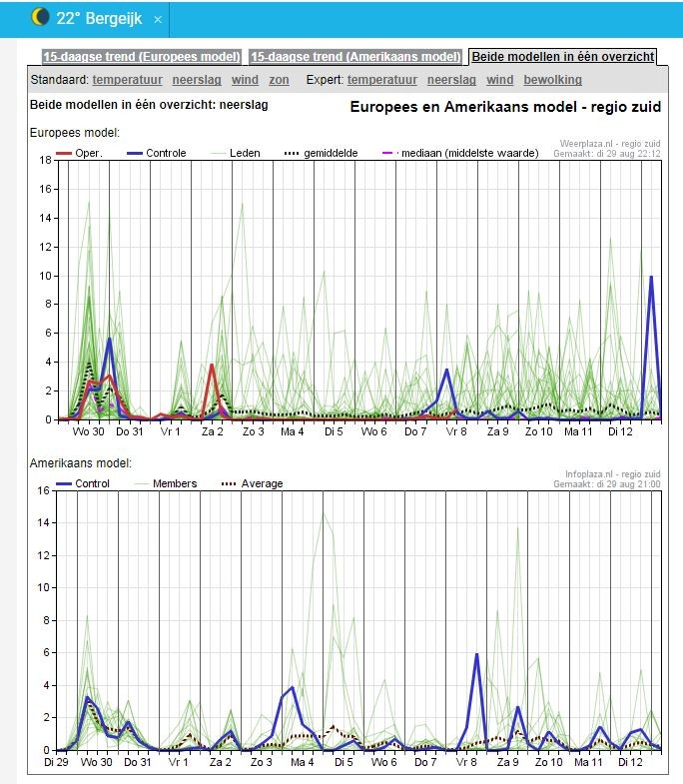Screen dimensions: 683x784
Task: Open the 22° Bergeijk location tab
Action: (99, 19)
